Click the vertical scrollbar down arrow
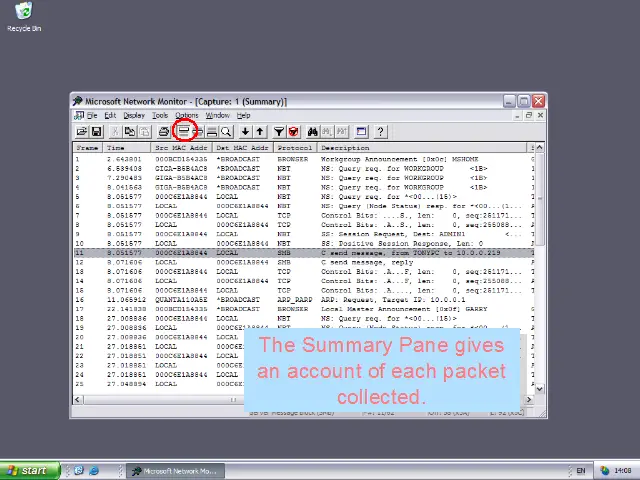This screenshot has width=640, height=480. click(540, 389)
